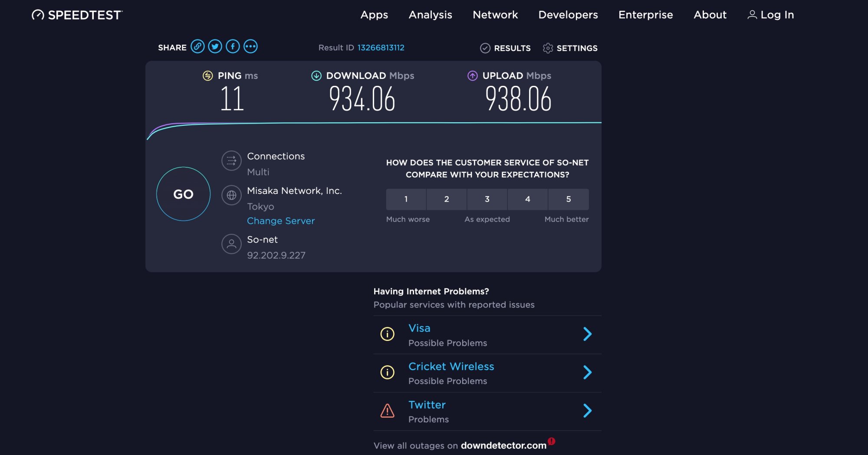The image size is (868, 455).
Task: Open the Developers menu
Action: (x=568, y=15)
